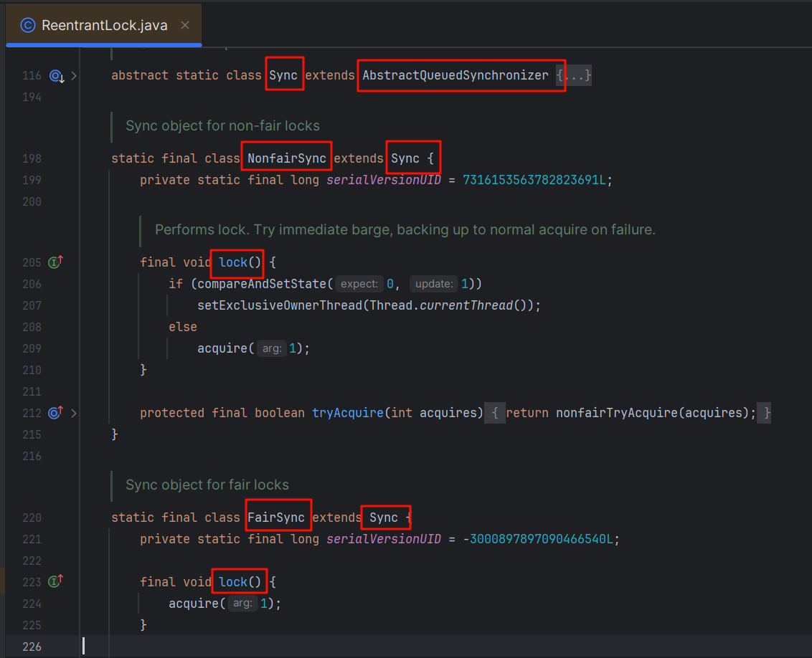This screenshot has width=812, height=658.
Task: Click the 'update:' parameter hint on line 206
Action: pyautogui.click(x=434, y=284)
